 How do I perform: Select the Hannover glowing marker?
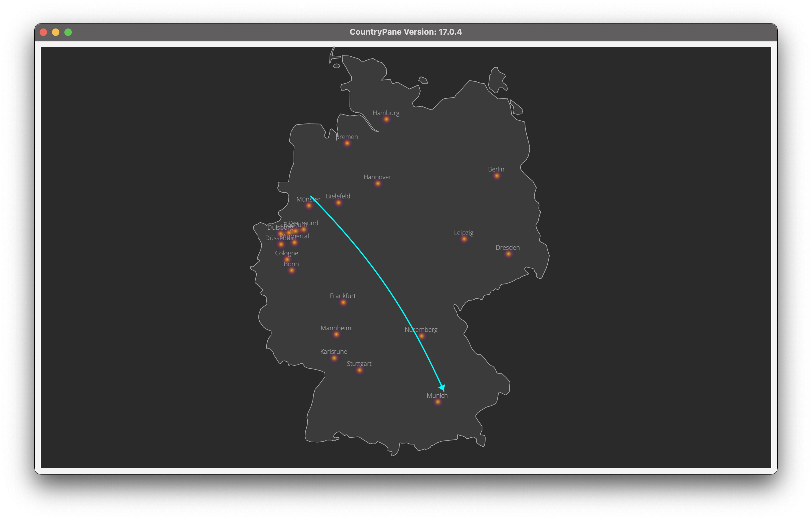(x=378, y=184)
